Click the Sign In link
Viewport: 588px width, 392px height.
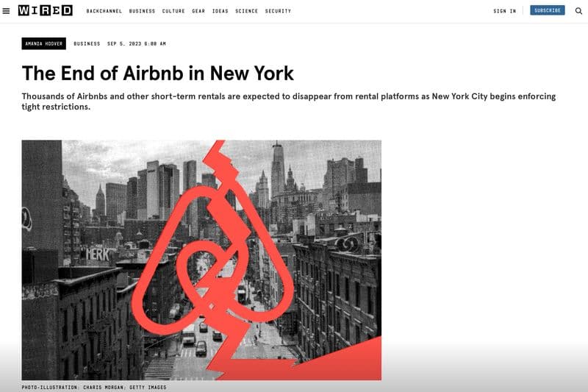[504, 11]
